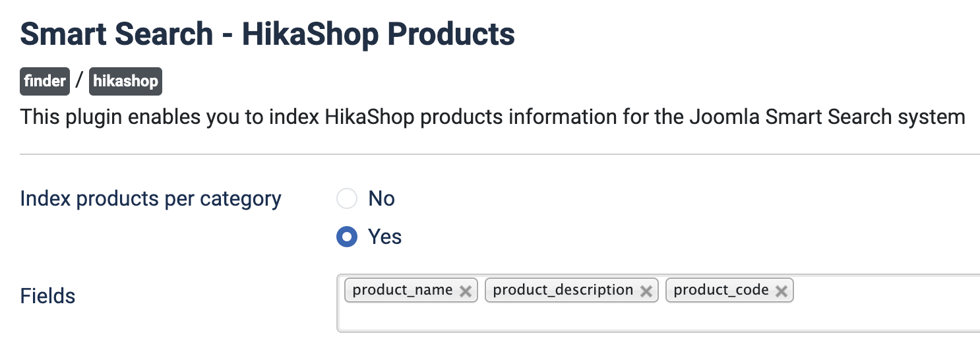
Task: Click the slash between finder and hikashop
Action: (79, 81)
